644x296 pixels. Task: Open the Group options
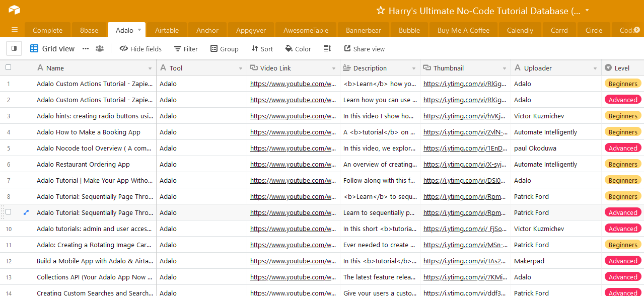(224, 49)
